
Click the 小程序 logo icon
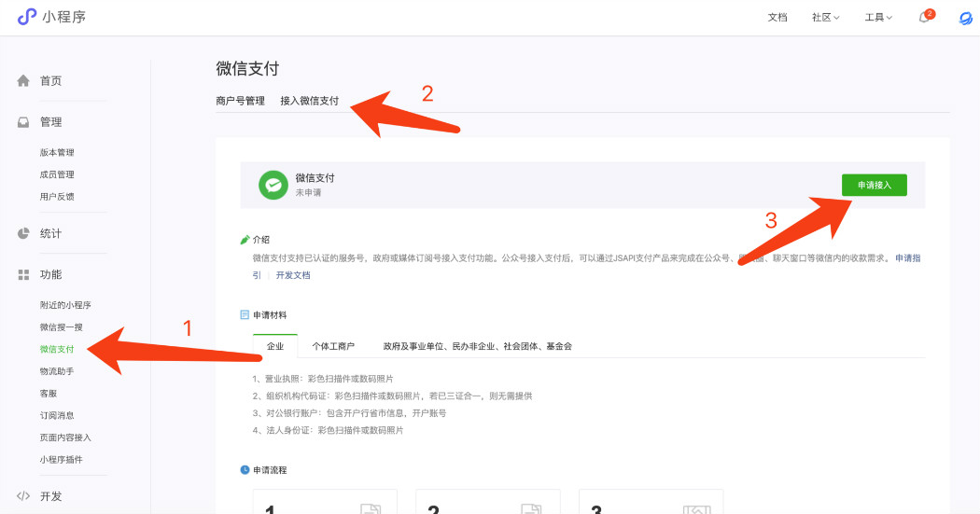[27, 17]
